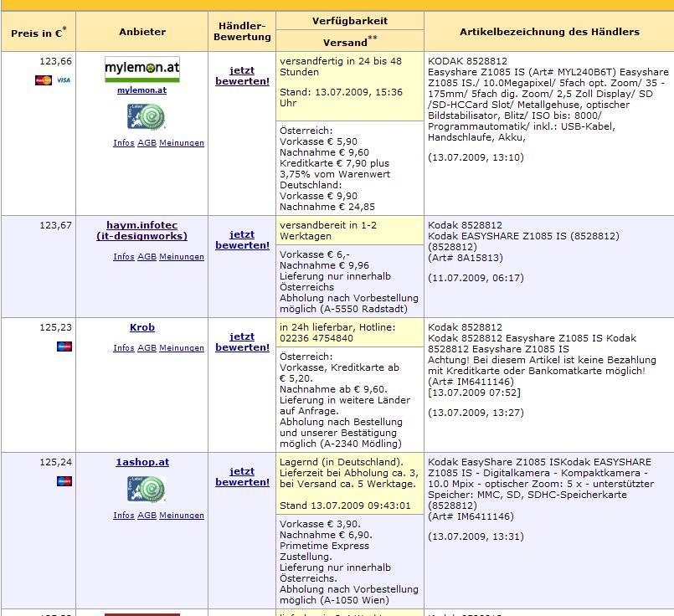
Task: Click timestamp '(11.07.2009, 06:17)'
Action: tap(476, 278)
